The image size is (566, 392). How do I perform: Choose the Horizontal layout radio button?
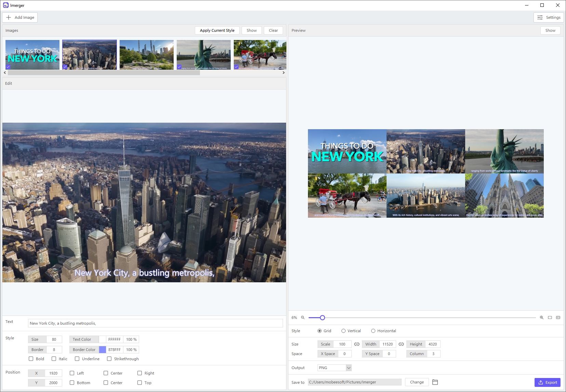coord(373,331)
